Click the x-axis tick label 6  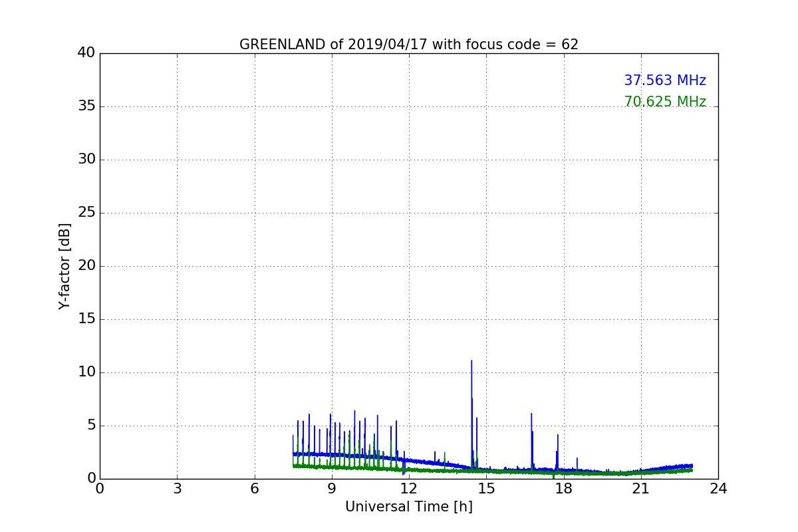[255, 489]
